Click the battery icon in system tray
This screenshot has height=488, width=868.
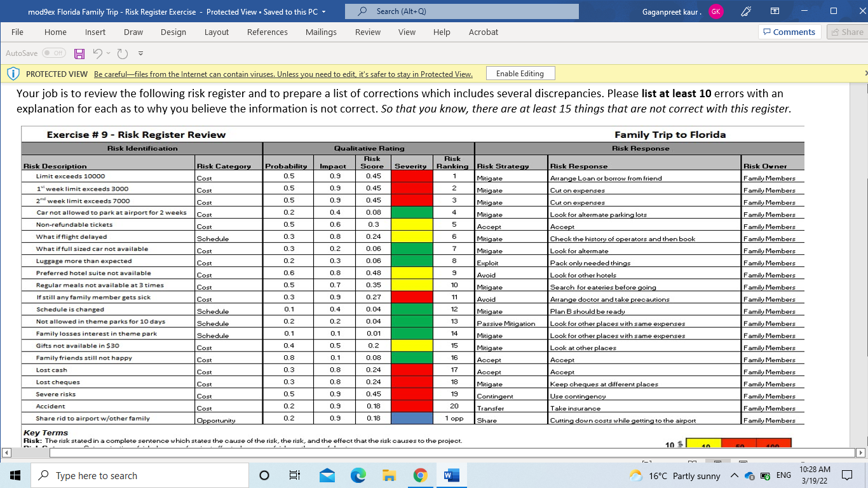pyautogui.click(x=765, y=476)
